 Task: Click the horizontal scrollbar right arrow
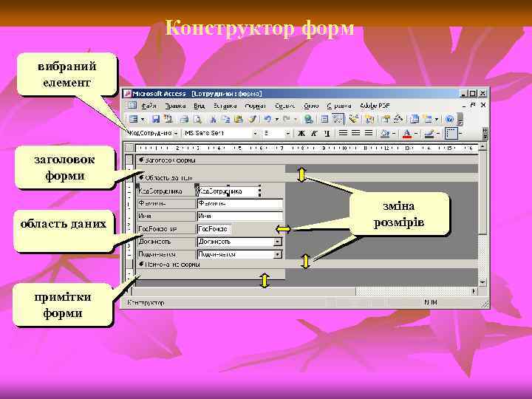pyautogui.click(x=474, y=291)
